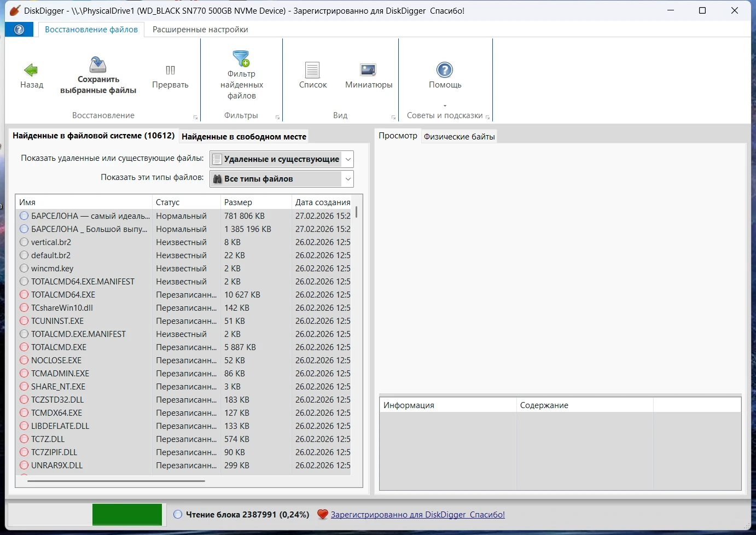Pause the scan with the Прервать icon
Screen dimensions: 756x535
tap(170, 70)
